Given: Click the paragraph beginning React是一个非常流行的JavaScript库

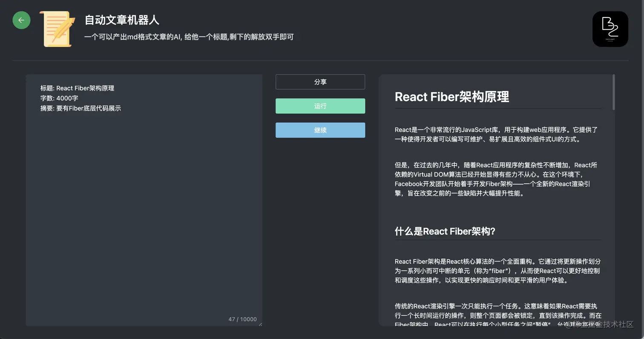Looking at the screenshot, I should [x=497, y=134].
